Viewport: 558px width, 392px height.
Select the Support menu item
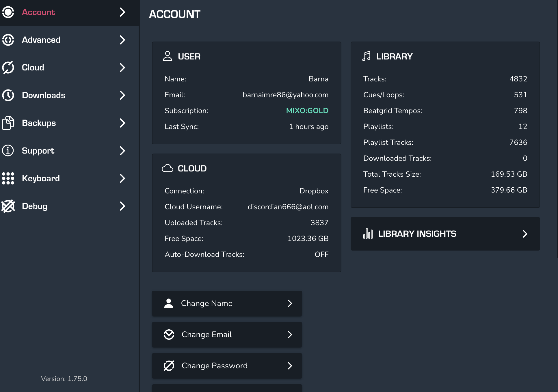(x=38, y=151)
